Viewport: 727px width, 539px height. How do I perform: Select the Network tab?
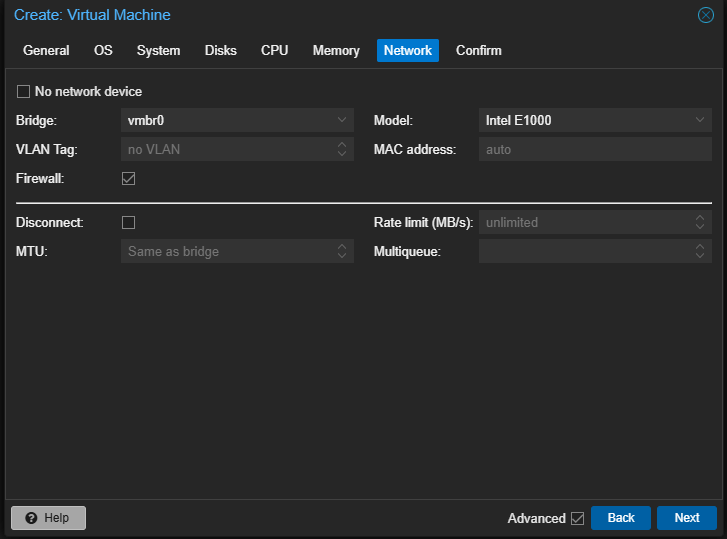click(408, 51)
